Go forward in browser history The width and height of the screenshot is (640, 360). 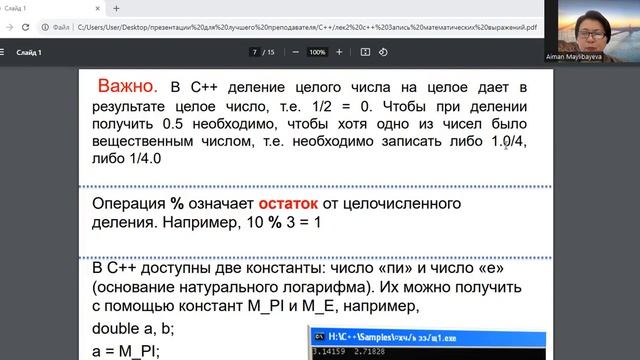click(x=10, y=27)
